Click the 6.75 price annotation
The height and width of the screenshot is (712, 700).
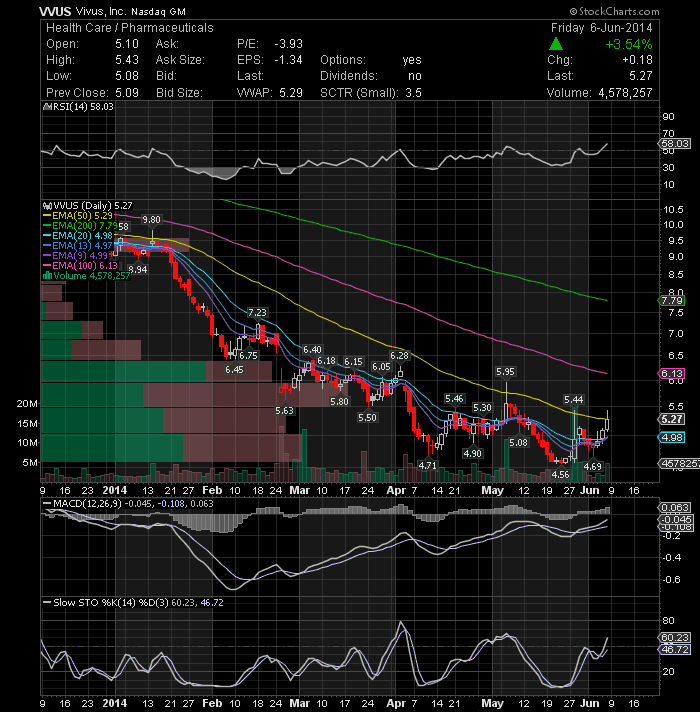(x=248, y=356)
